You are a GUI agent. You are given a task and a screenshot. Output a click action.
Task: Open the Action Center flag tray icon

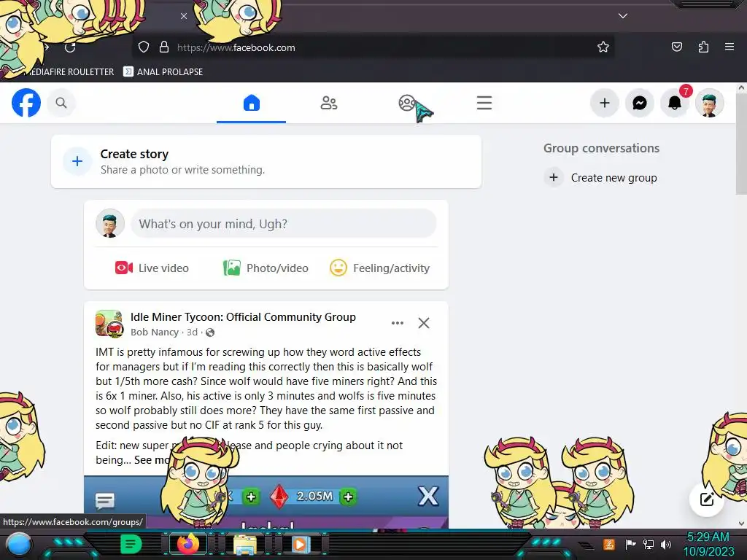click(630, 544)
